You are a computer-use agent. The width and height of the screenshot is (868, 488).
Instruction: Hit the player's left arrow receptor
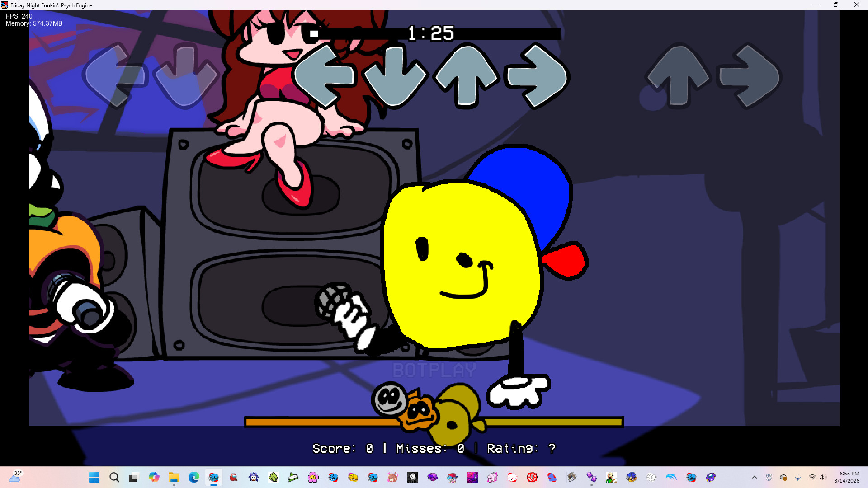pyautogui.click(x=325, y=76)
